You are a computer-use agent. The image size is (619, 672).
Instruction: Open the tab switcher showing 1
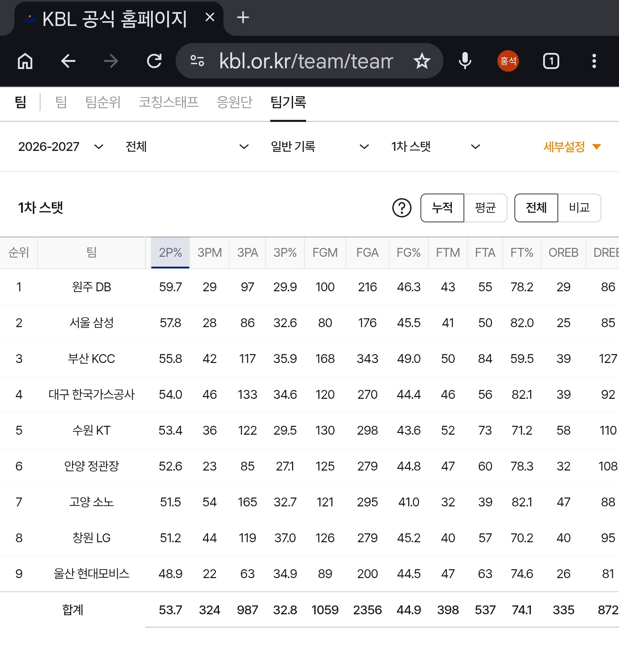click(x=551, y=61)
